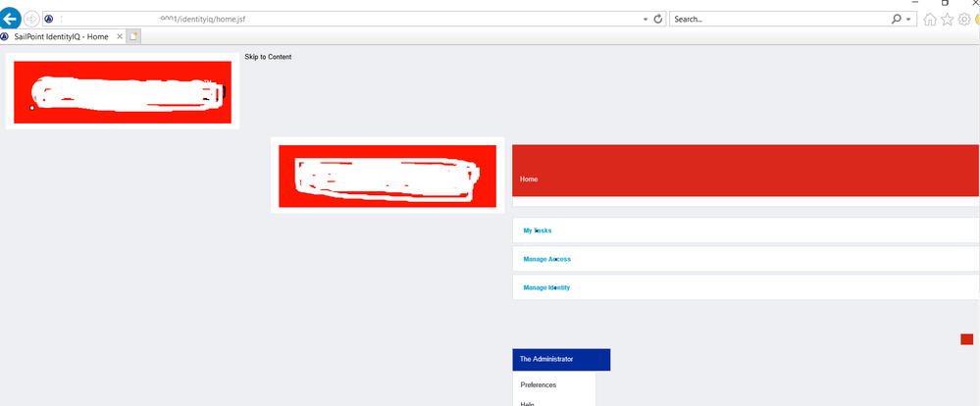The image size is (980, 406).
Task: Open the Home menu item
Action: pos(529,179)
